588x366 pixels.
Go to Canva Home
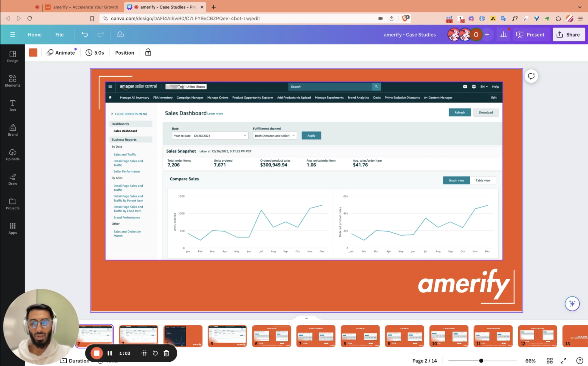tap(35, 35)
